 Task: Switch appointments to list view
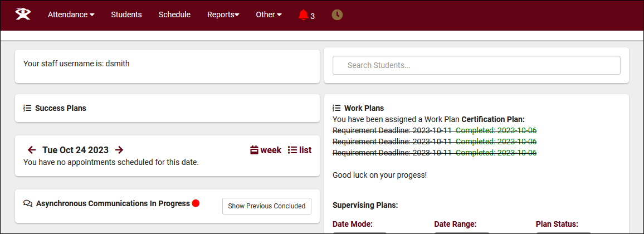click(x=299, y=150)
